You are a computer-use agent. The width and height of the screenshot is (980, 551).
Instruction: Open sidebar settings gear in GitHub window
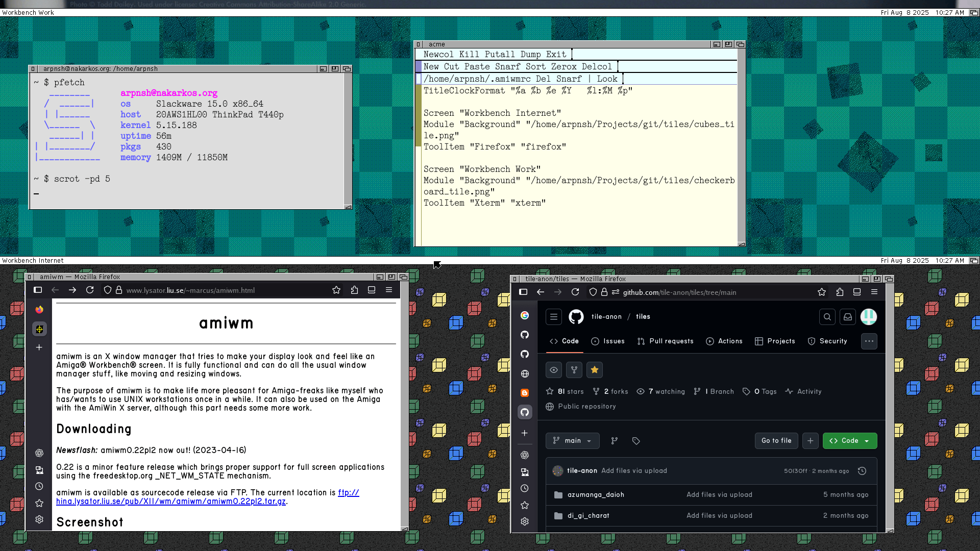(524, 521)
